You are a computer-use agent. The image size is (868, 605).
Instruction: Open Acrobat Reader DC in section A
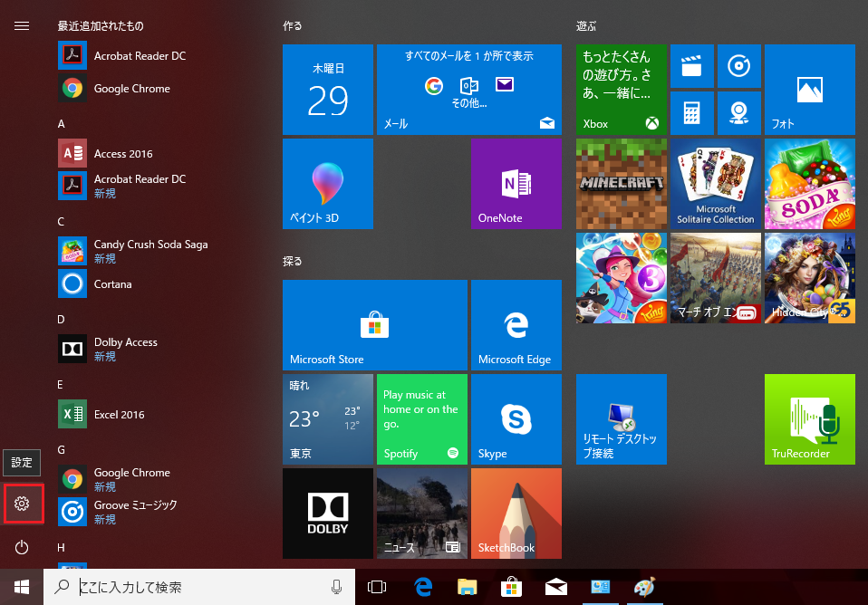[123, 186]
